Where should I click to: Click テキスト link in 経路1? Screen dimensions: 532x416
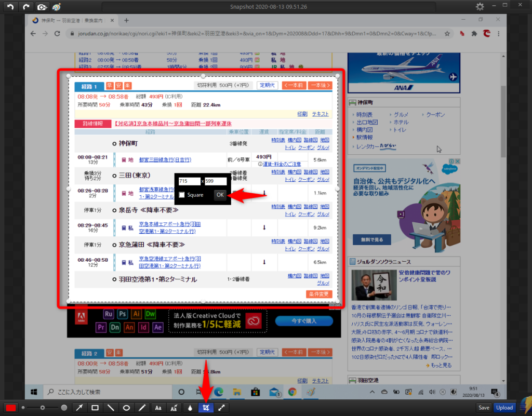pos(320,114)
